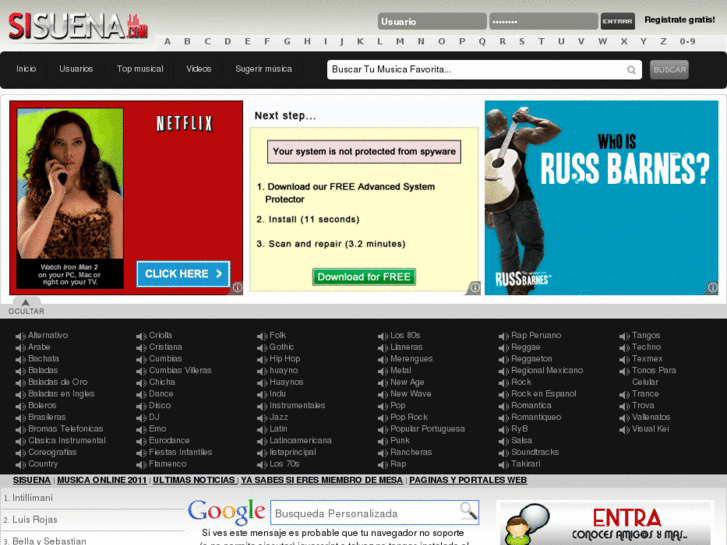Click the Regístrate gratis link
Screen dimensions: 727x545
point(680,20)
